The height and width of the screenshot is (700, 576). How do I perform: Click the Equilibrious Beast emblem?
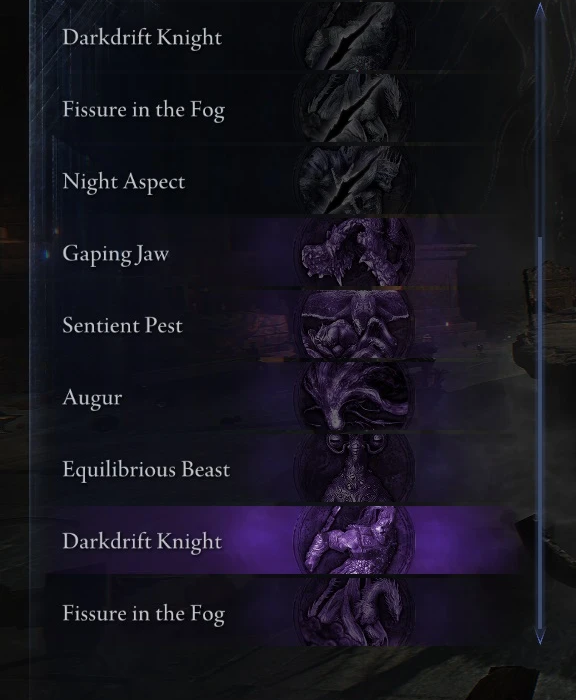coord(355,469)
